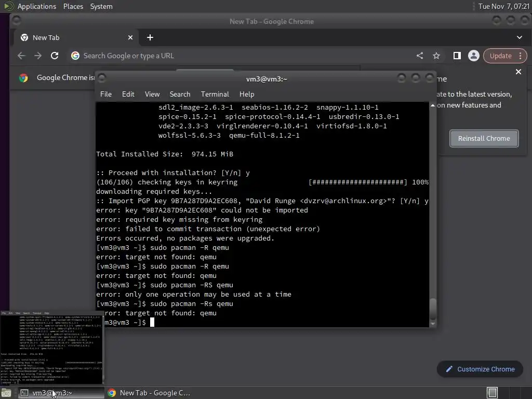Click Customize Chrome button
The width and height of the screenshot is (532, 399).
click(480, 369)
